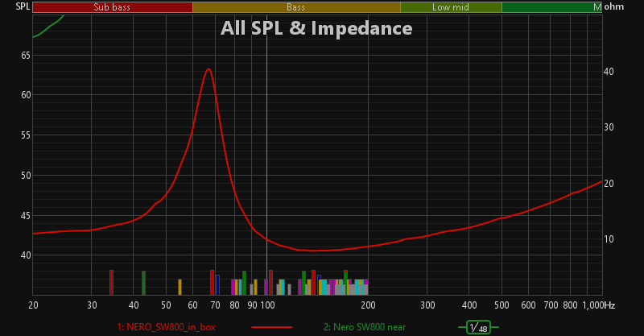This screenshot has height=336, width=644.
Task: Select the 2: Nero SW800 near legend entry
Action: point(365,327)
